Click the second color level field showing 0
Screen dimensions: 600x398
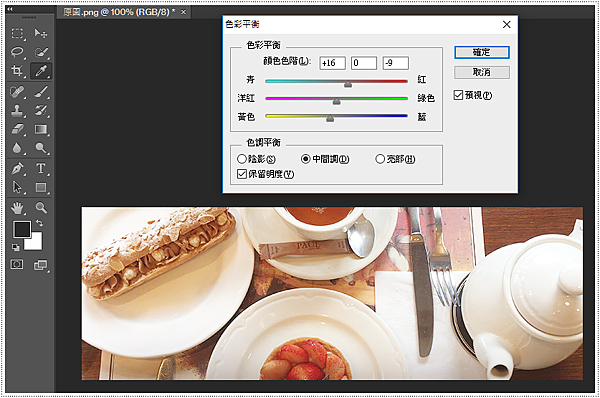(x=364, y=63)
